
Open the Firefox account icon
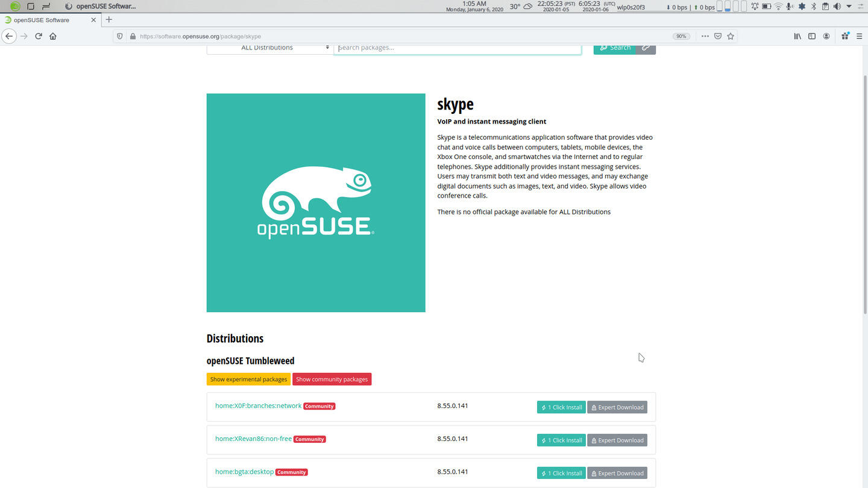coord(826,36)
